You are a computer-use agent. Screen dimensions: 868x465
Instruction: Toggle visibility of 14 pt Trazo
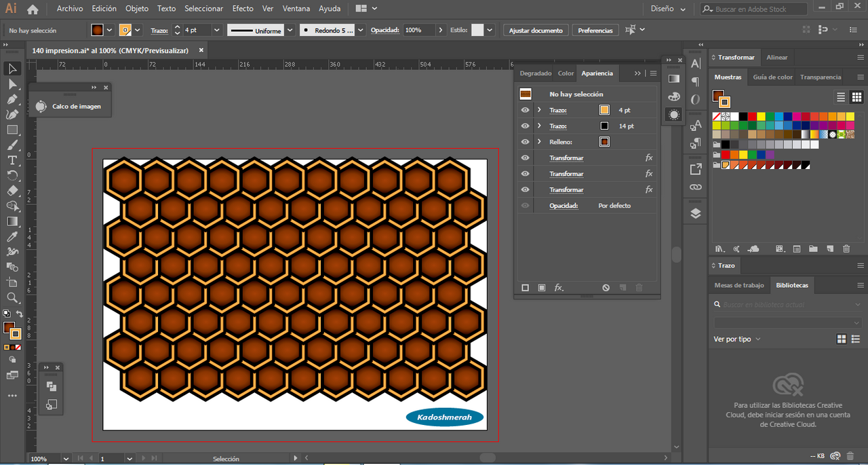pyautogui.click(x=525, y=126)
